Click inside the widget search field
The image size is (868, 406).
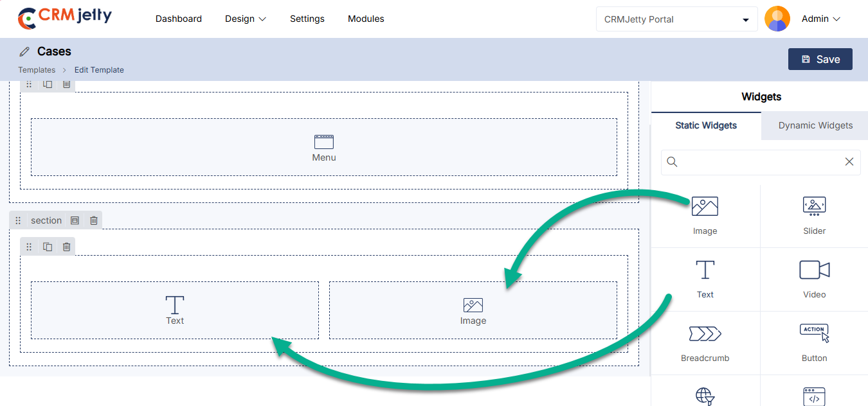(x=759, y=162)
